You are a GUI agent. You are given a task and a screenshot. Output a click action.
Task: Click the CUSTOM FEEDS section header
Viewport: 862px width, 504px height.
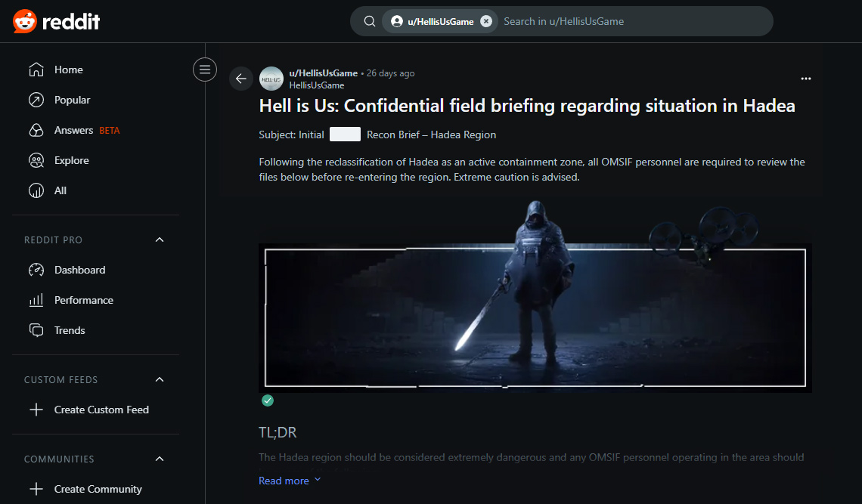pyautogui.click(x=61, y=380)
